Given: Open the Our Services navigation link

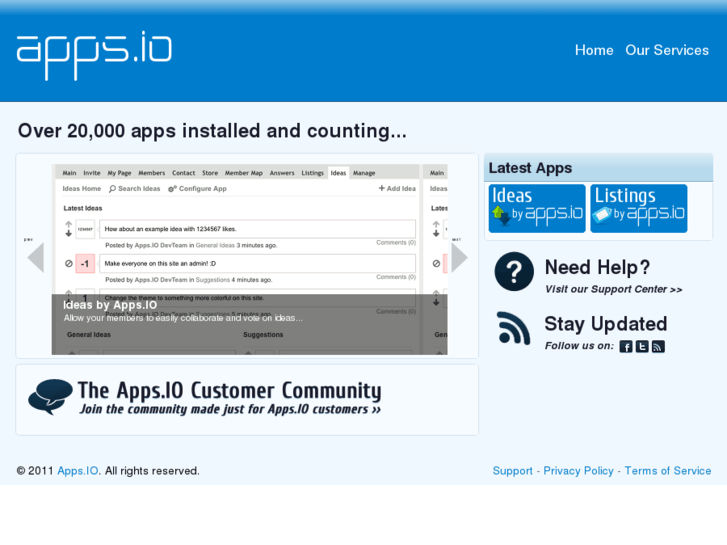Looking at the screenshot, I should coord(667,50).
